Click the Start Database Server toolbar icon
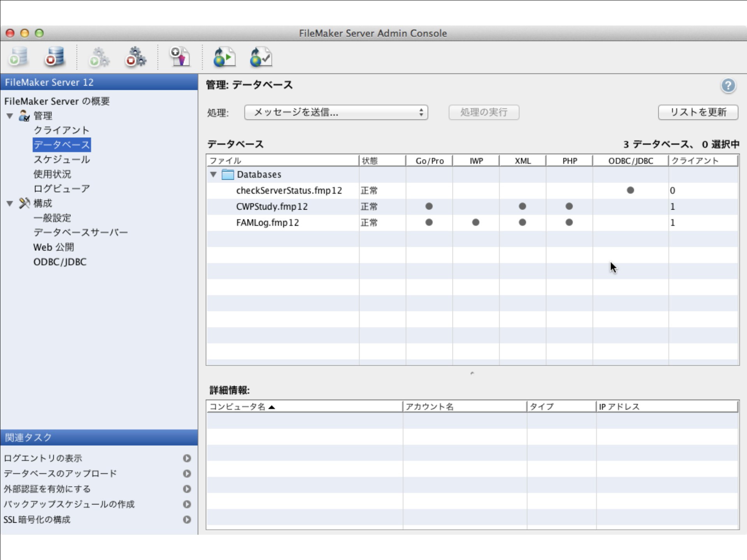This screenshot has height=560, width=747. point(18,57)
